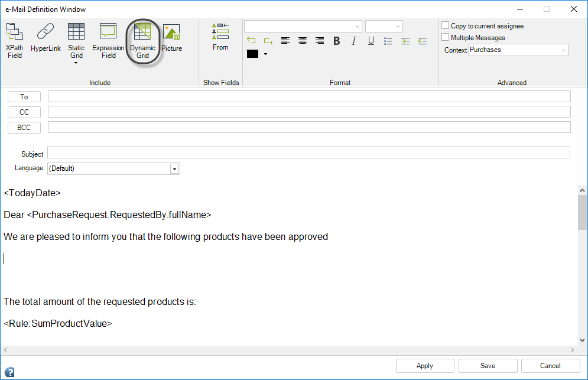
Task: Align text right
Action: coord(320,41)
